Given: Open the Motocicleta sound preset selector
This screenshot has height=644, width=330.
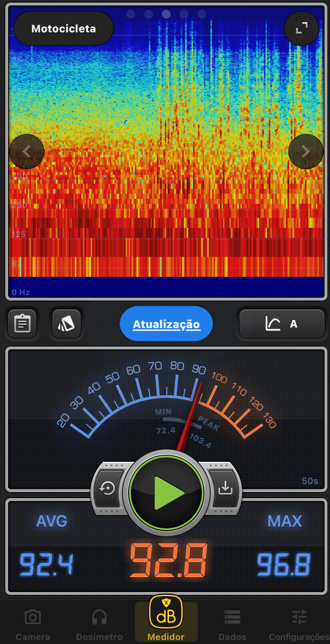Looking at the screenshot, I should pos(63,29).
